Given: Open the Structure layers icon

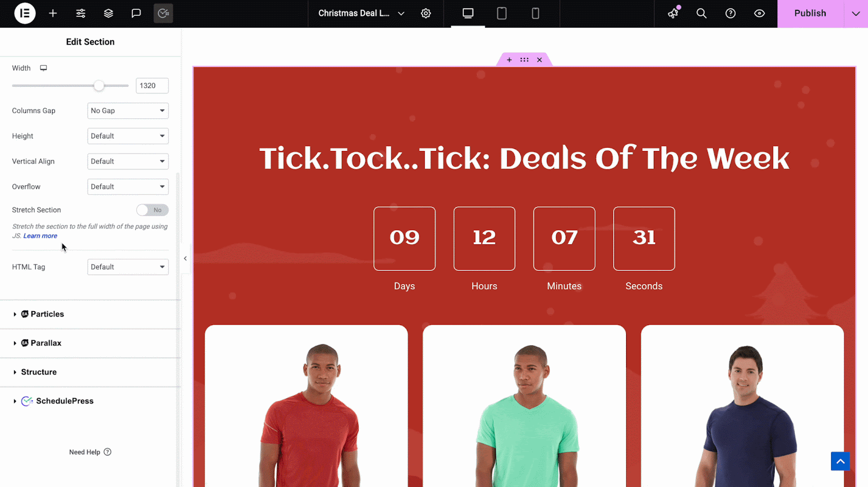Looking at the screenshot, I should click(x=108, y=13).
